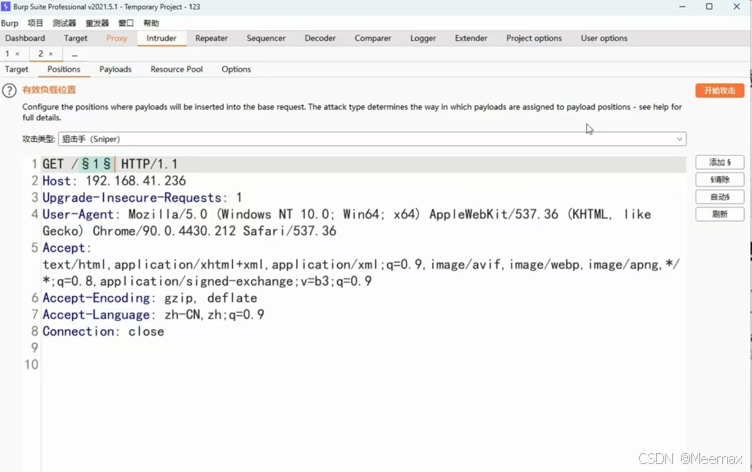Screen dimensions: 752x472
Task: Click the Accept header name on line 5
Action: pos(64,248)
